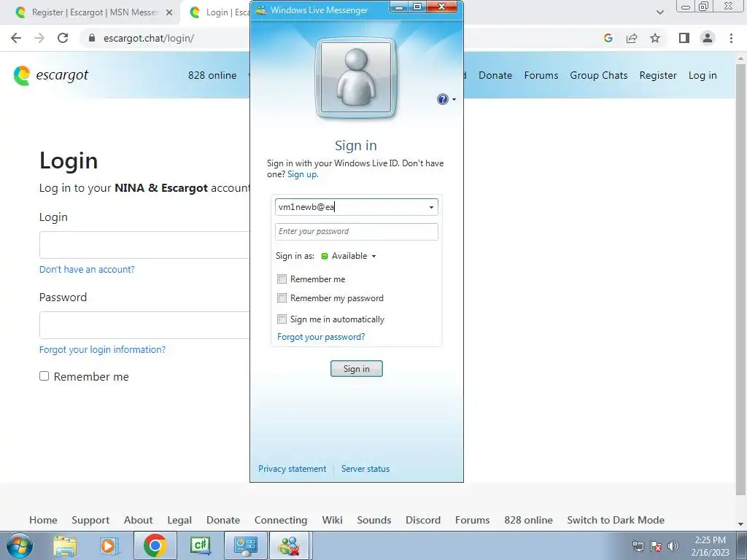Share this page using the share icon
This screenshot has height=560, width=747.
[x=632, y=38]
